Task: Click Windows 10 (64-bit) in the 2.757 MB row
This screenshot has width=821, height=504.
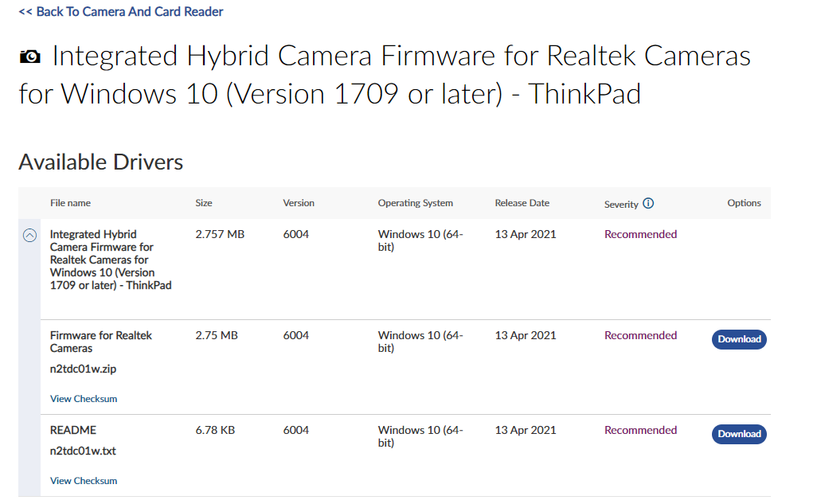Action: (420, 240)
